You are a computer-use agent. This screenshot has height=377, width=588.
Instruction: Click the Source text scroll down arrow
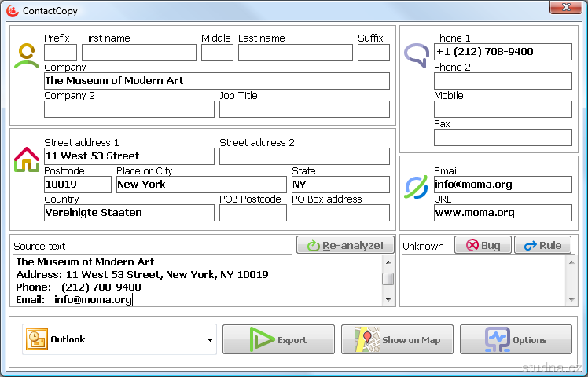(388, 300)
